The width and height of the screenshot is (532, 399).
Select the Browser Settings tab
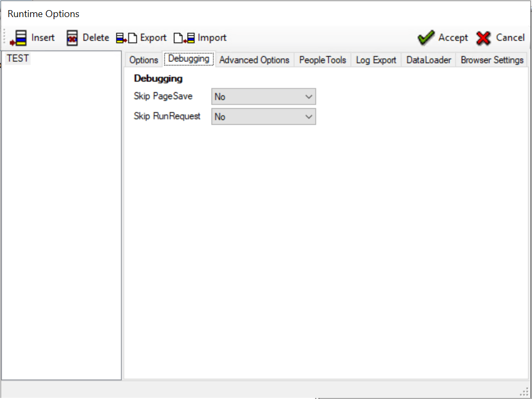coord(491,60)
